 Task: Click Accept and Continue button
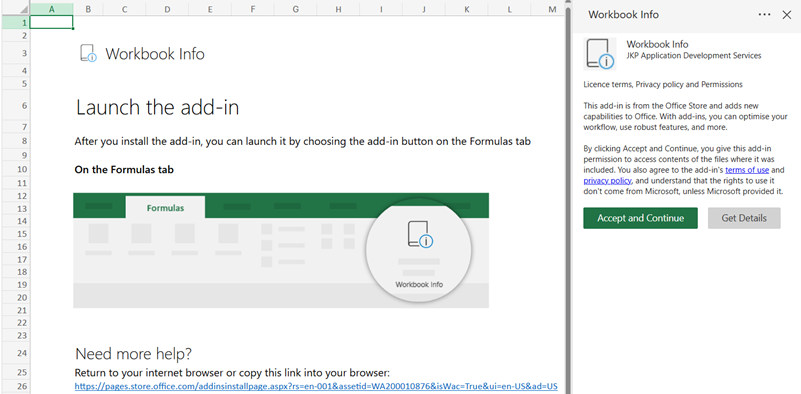click(x=640, y=218)
